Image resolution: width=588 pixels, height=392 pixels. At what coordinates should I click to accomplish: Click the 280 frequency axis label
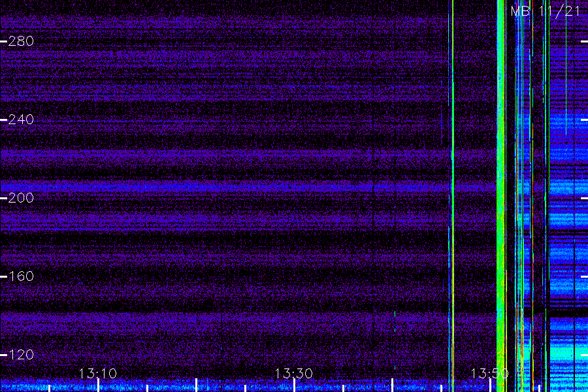click(x=21, y=41)
